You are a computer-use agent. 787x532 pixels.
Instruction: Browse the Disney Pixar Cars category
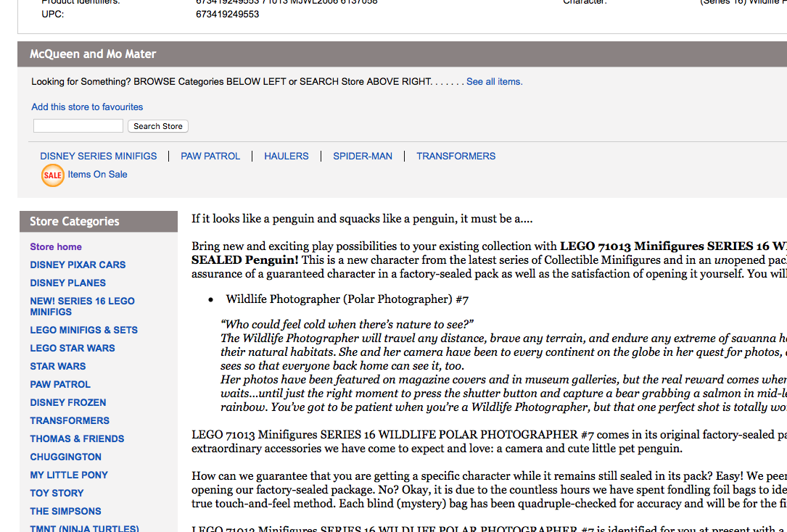(x=78, y=265)
